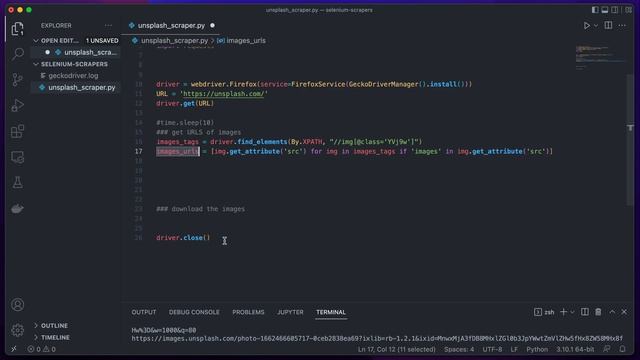The width and height of the screenshot is (640, 360).
Task: Click the code minimap preview
Action: [x=600, y=57]
